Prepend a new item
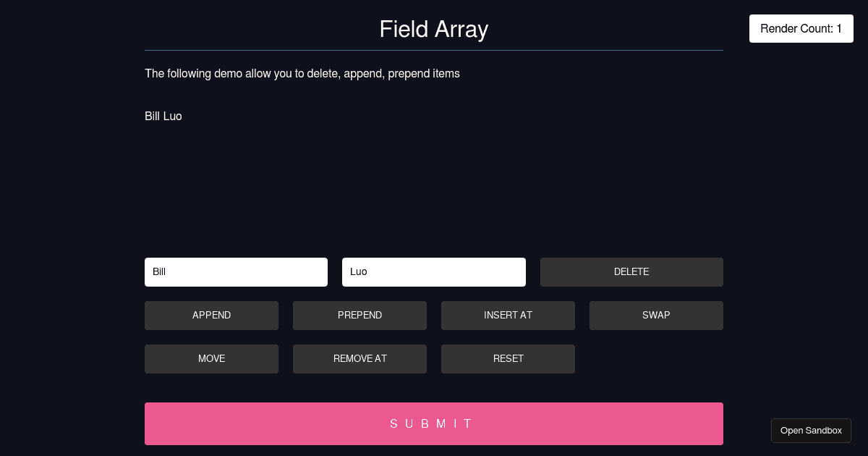 [x=359, y=316]
